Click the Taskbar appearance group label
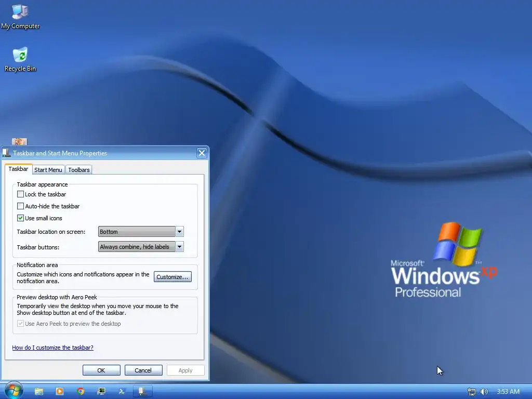 point(42,184)
